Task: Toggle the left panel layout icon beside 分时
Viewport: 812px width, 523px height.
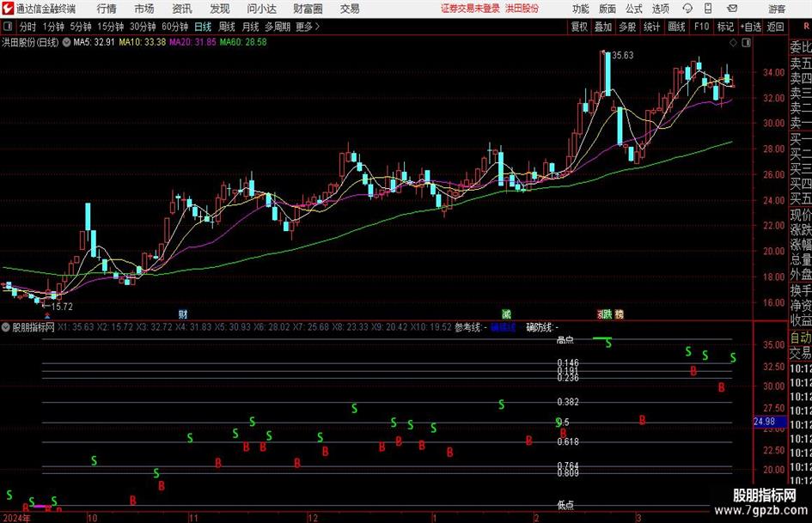Action: tap(7, 27)
